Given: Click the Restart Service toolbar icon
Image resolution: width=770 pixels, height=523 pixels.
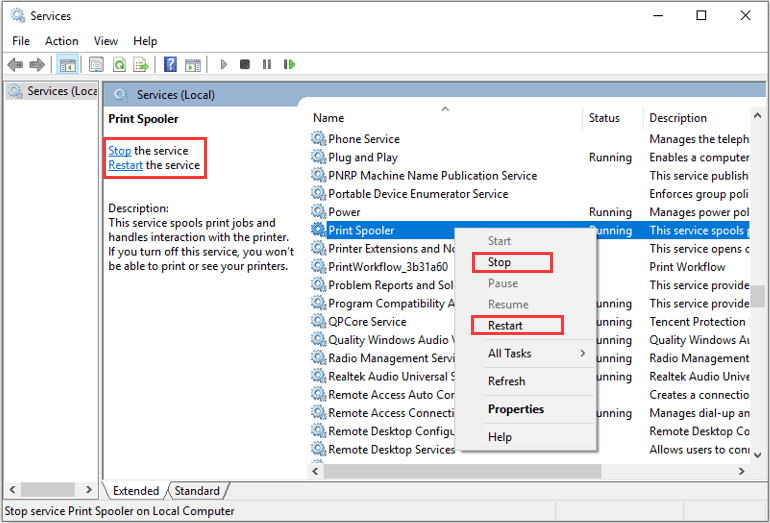Looking at the screenshot, I should click(x=290, y=65).
